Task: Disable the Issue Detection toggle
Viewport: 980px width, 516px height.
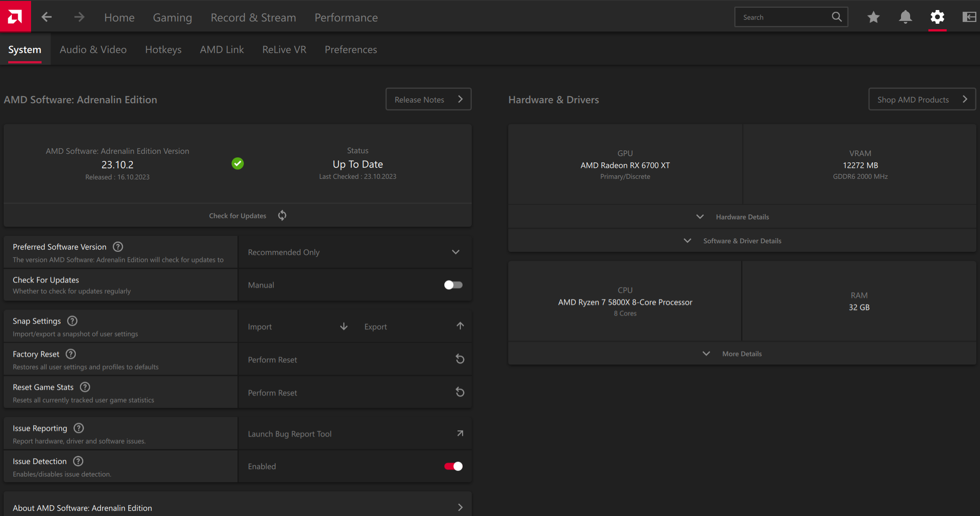Action: pyautogui.click(x=453, y=466)
